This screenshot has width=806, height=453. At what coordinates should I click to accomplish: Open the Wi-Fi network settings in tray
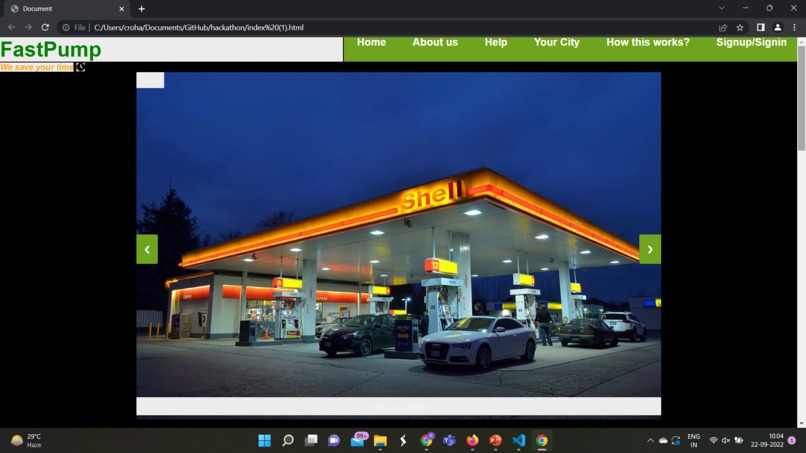click(713, 441)
